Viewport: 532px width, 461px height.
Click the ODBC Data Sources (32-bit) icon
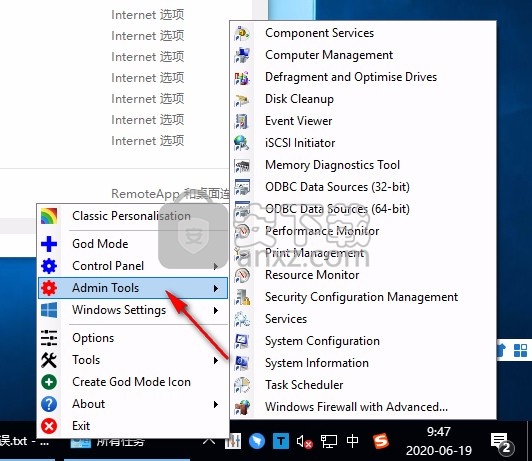(242, 187)
